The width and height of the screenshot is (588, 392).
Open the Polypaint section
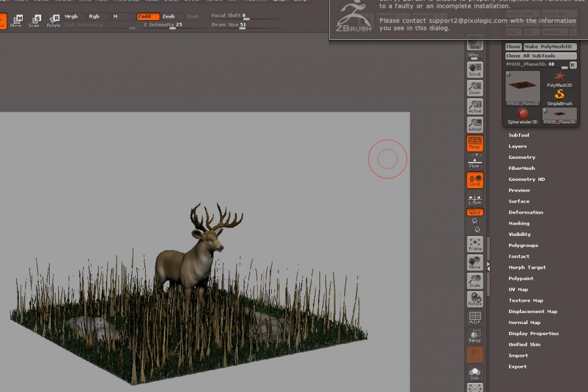tap(521, 278)
